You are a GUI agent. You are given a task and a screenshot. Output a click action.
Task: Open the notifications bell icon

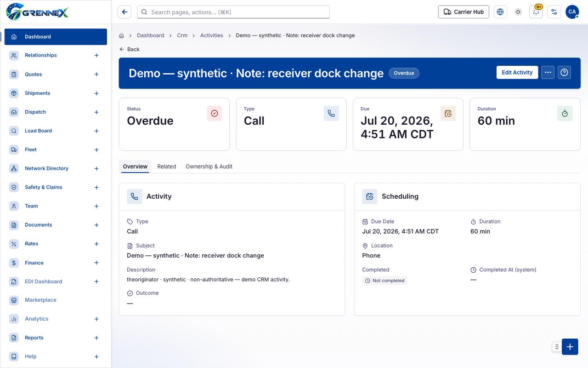coord(536,12)
